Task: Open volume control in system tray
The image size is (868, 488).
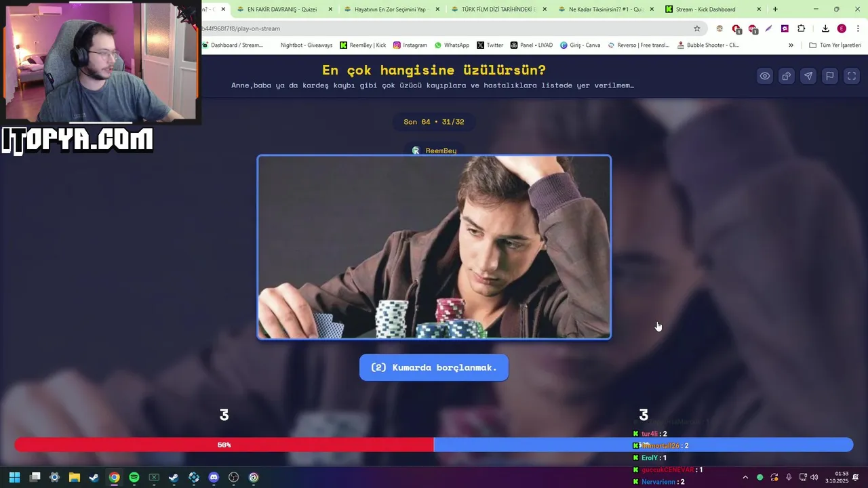Action: pos(814,477)
